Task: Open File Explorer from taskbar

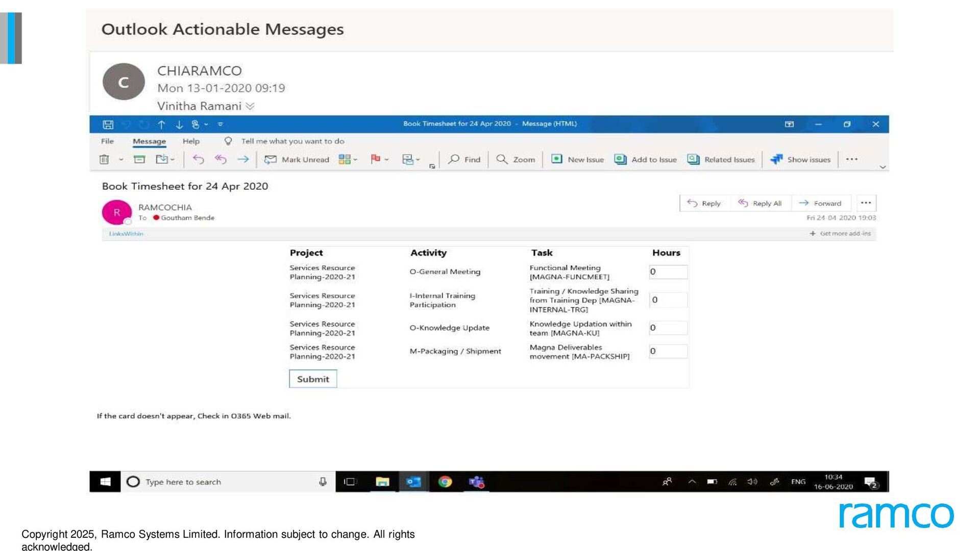Action: [382, 482]
